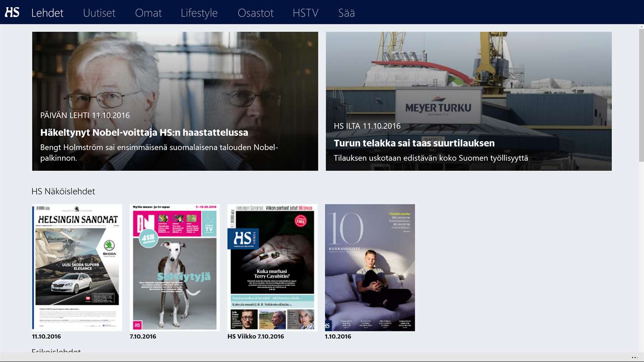
Task: Open the three-dot more options button
Action: coord(635,358)
